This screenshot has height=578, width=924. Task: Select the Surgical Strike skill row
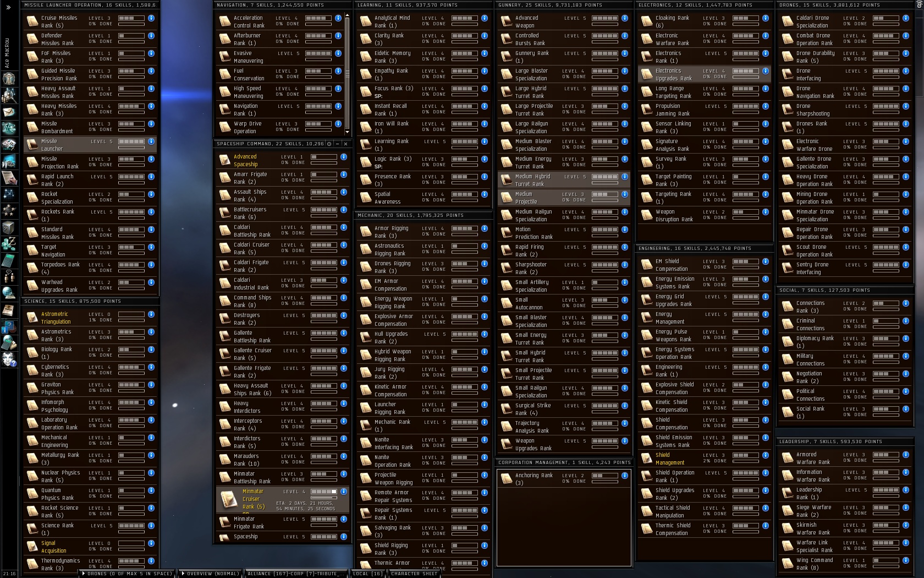coord(564,409)
